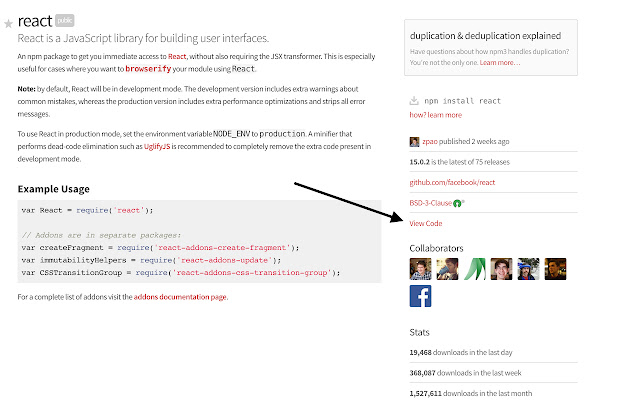640x400 pixels.
Task: Click the Example Usage heading
Action: [x=53, y=189]
